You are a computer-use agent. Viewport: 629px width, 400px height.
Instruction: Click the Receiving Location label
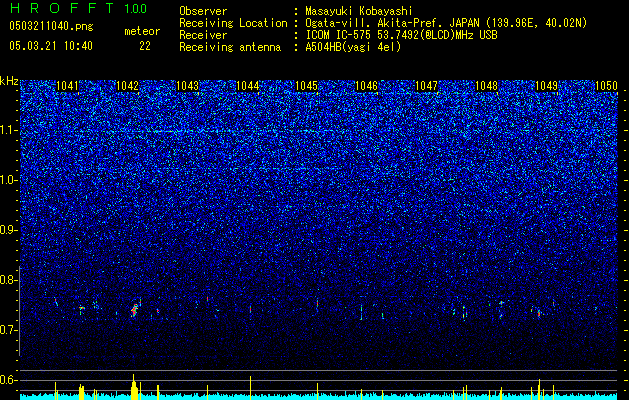pos(233,23)
